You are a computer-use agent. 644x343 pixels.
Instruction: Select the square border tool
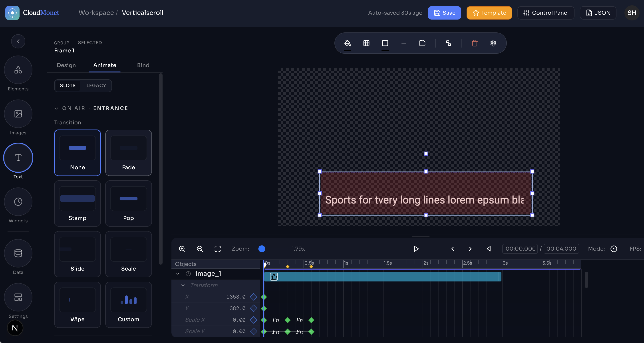coord(385,43)
